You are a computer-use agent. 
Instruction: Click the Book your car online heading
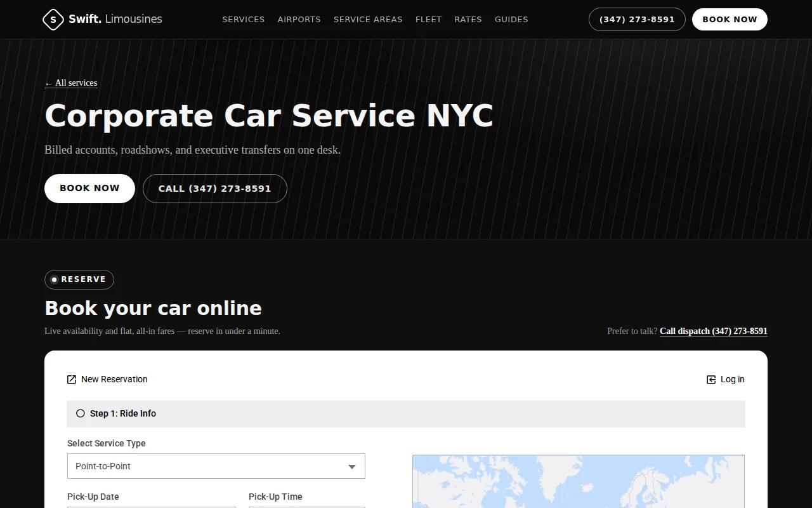(x=153, y=308)
